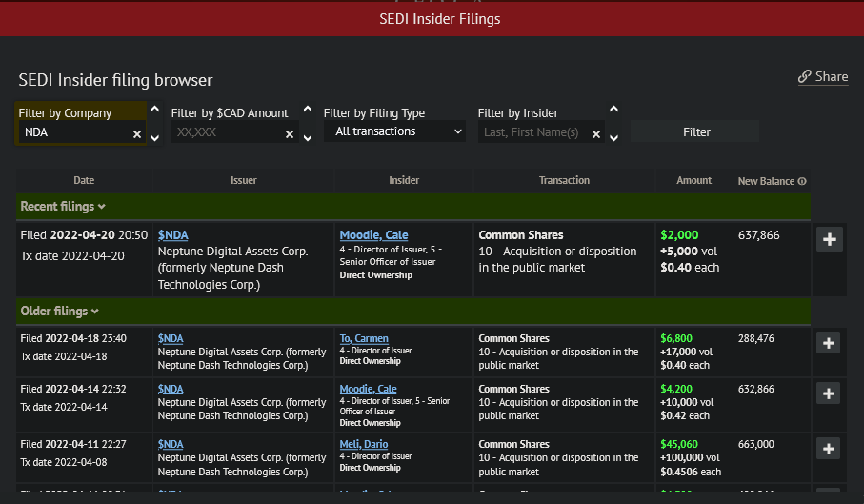The image size is (864, 504).
Task: Clear the insider name filter field
Action: pos(596,135)
